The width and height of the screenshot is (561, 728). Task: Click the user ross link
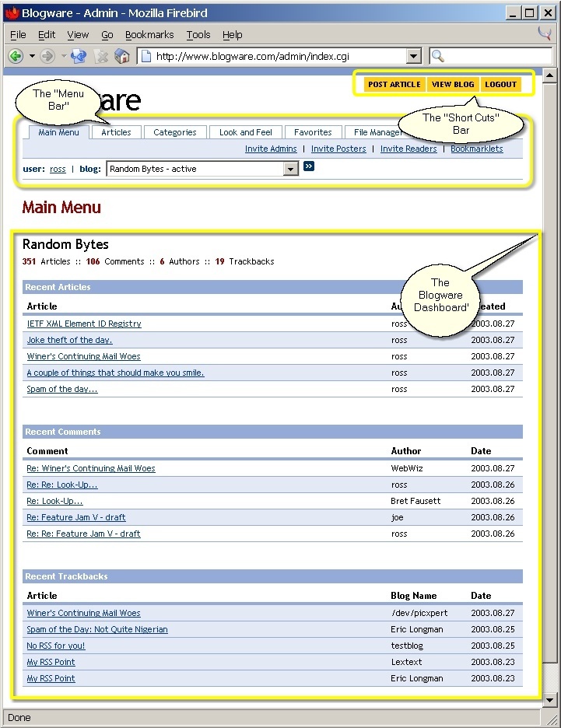click(x=58, y=169)
